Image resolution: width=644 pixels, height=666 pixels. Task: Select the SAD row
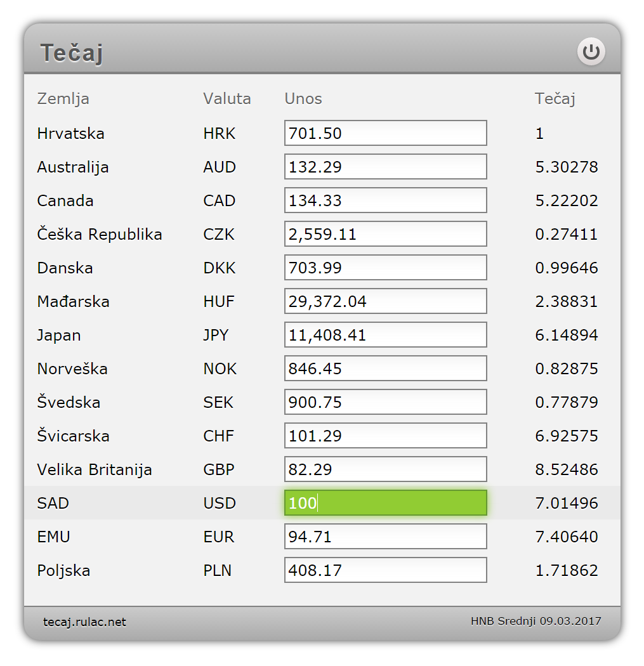(53, 502)
